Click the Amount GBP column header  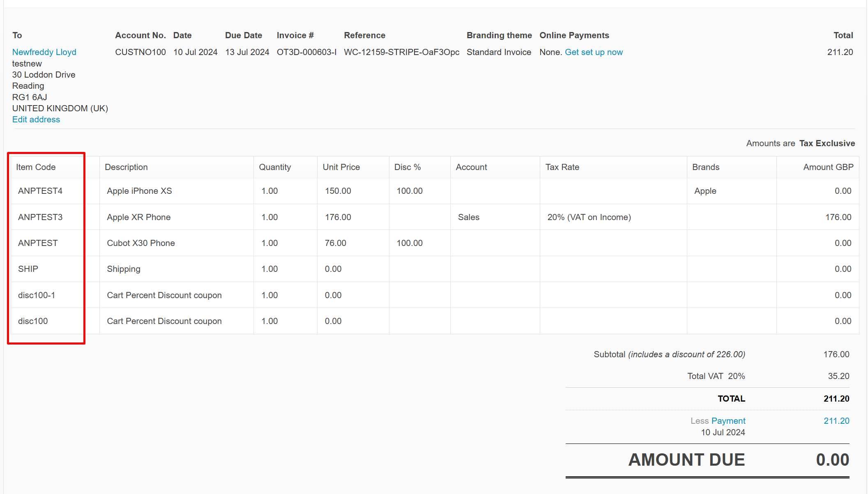click(x=828, y=167)
